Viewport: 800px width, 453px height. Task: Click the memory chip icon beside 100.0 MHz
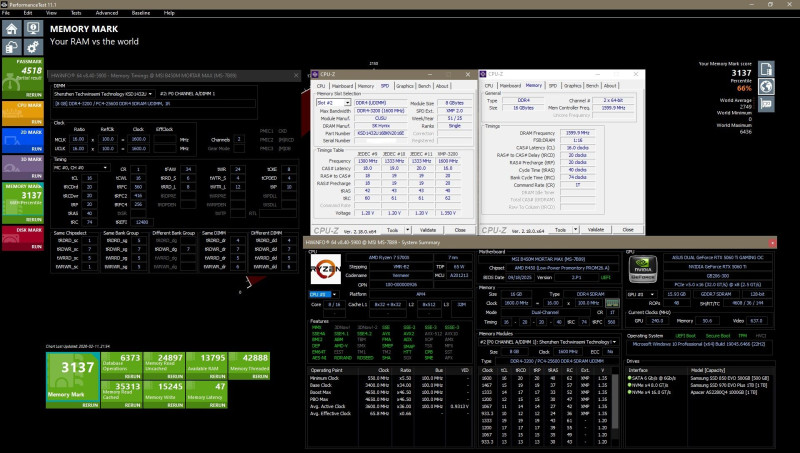point(612,303)
